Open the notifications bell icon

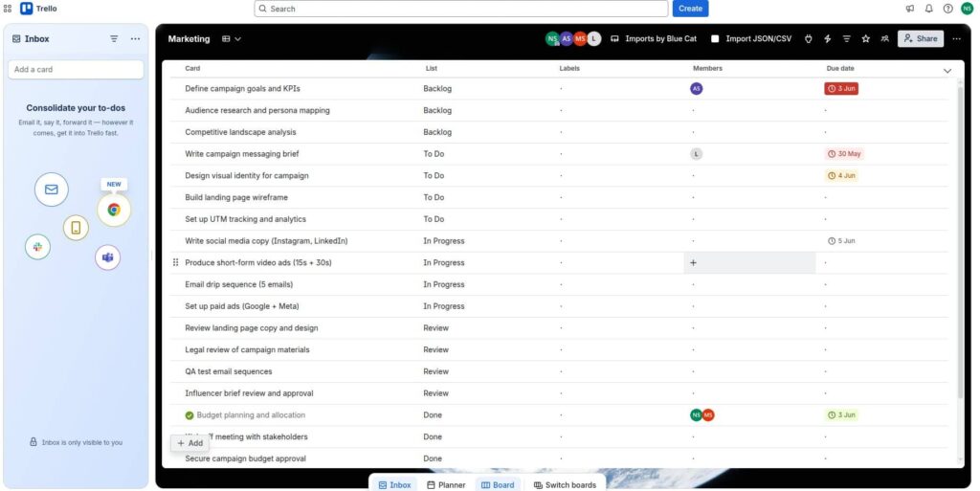pyautogui.click(x=928, y=9)
